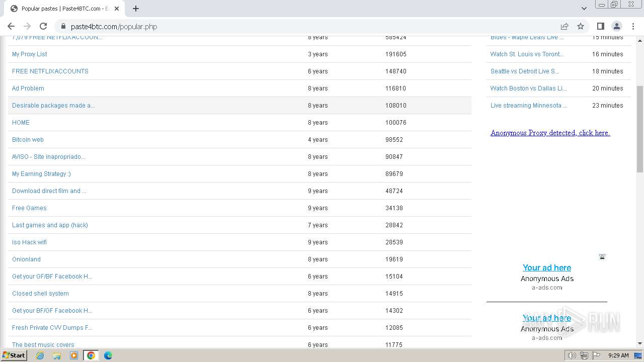Viewport: 644px width, 362px height.
Task: Select the 7 years age cell
Action: 318,225
